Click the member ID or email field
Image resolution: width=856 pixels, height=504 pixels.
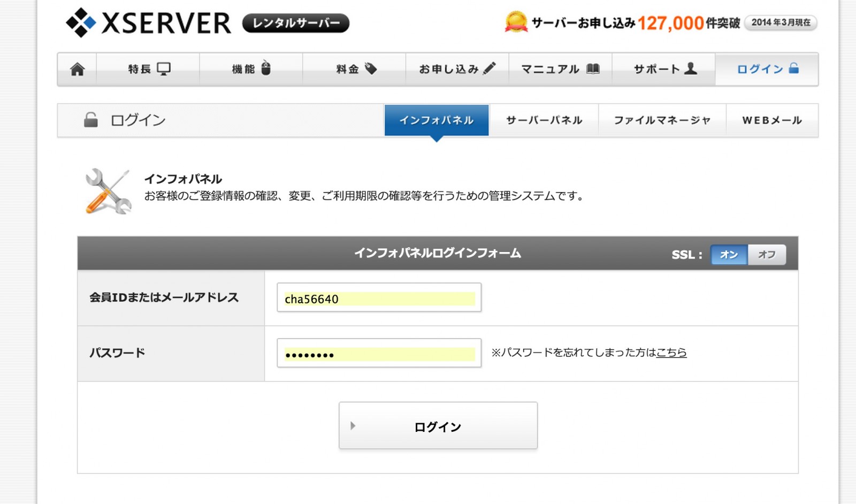tap(379, 297)
